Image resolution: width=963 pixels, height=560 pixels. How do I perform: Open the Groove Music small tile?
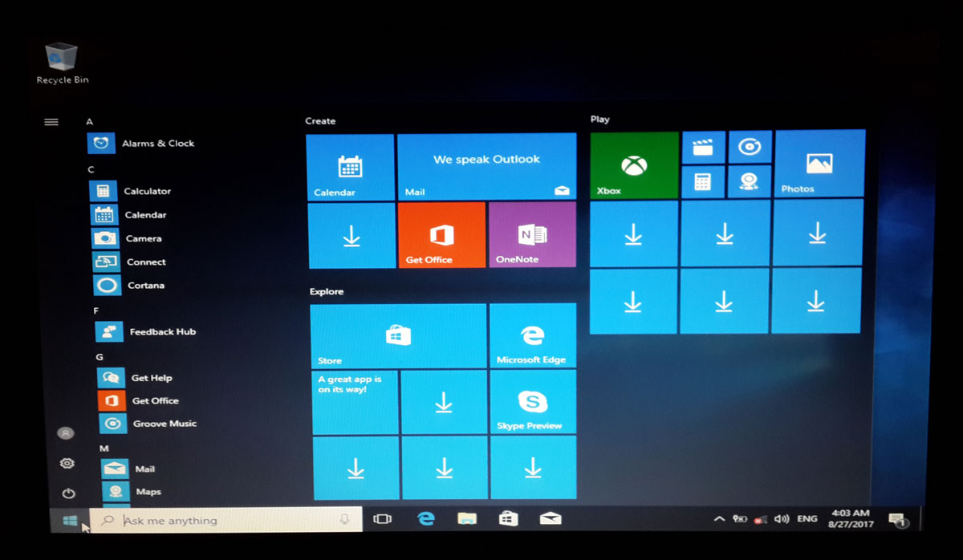pos(750,147)
